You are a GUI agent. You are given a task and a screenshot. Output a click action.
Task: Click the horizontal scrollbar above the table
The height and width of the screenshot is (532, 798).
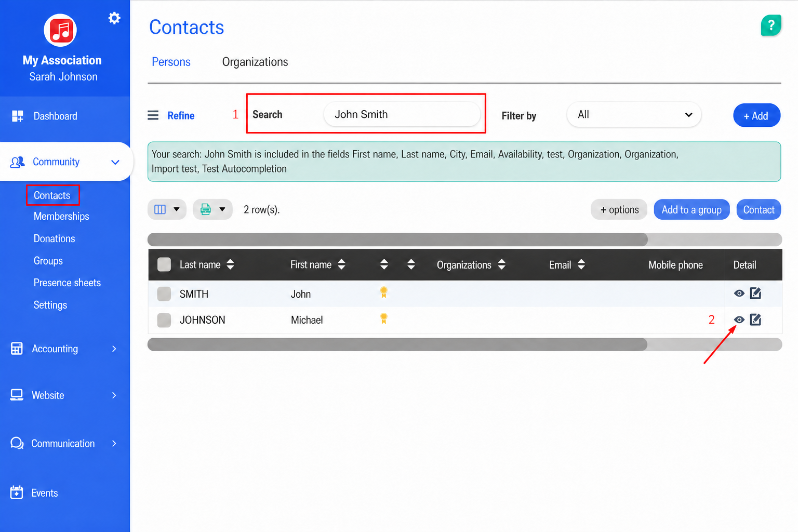pos(397,240)
